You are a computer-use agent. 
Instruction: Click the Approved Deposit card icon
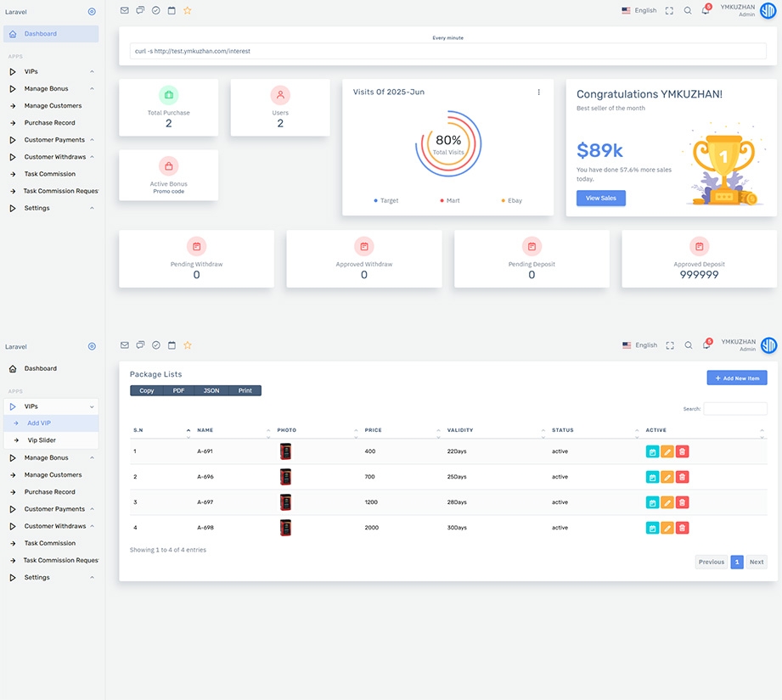point(699,246)
